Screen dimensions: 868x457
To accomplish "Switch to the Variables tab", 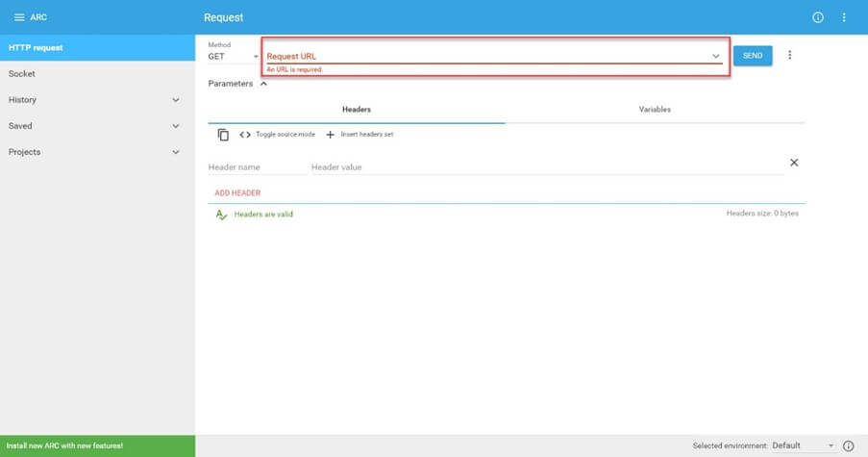I will pyautogui.click(x=655, y=110).
